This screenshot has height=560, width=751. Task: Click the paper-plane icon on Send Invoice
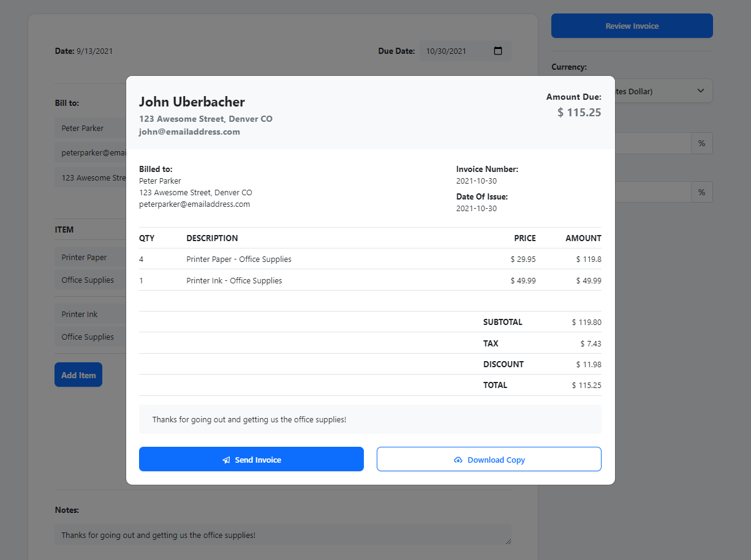[x=225, y=459]
